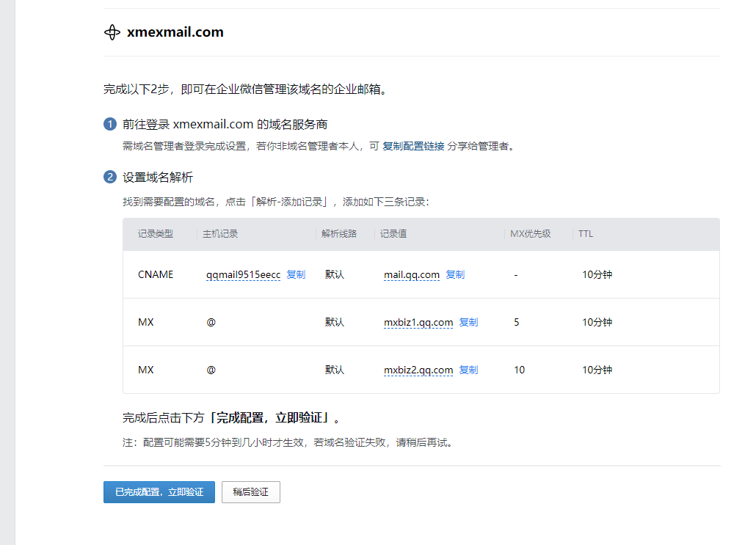Click the 记录类型 column header
Image resolution: width=756 pixels, height=545 pixels.
pyautogui.click(x=156, y=234)
